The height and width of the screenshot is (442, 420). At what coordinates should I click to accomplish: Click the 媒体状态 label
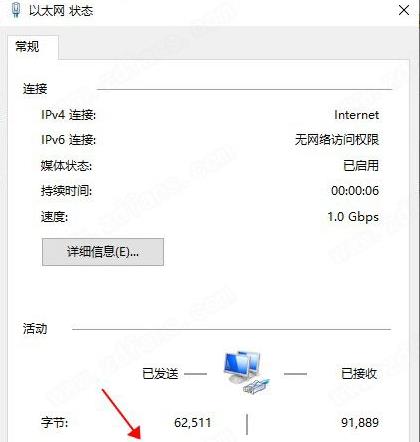[x=66, y=165]
